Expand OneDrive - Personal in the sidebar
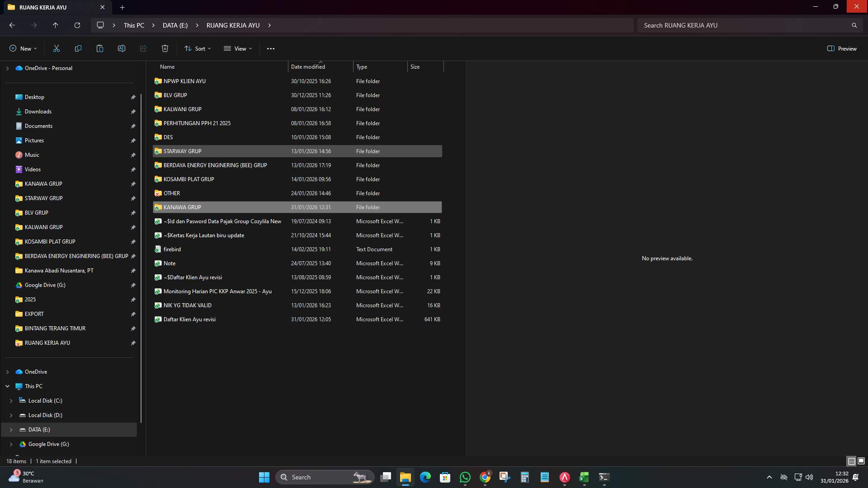Viewport: 868px width, 488px height. (x=7, y=68)
